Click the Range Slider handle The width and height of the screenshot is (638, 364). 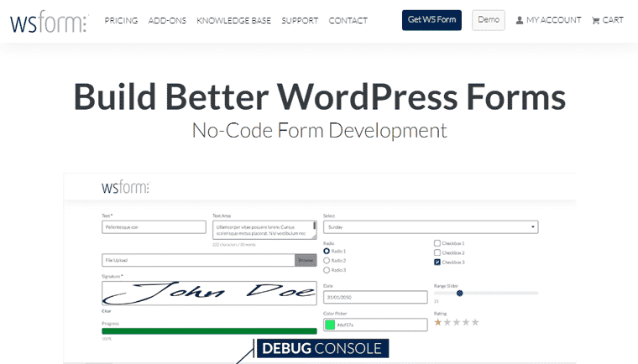pyautogui.click(x=459, y=294)
